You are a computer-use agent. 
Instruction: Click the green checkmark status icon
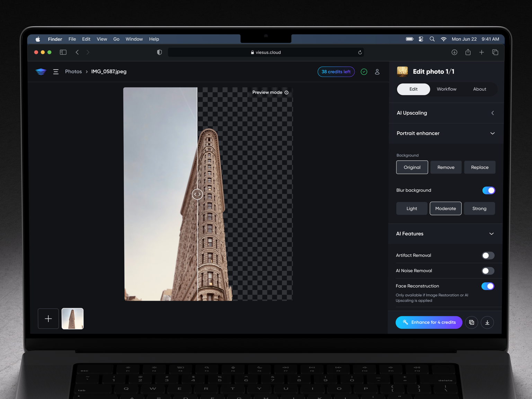(x=364, y=72)
